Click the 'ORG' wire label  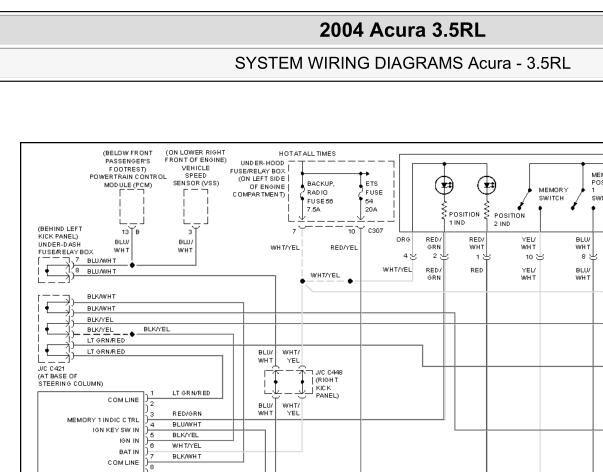[403, 240]
